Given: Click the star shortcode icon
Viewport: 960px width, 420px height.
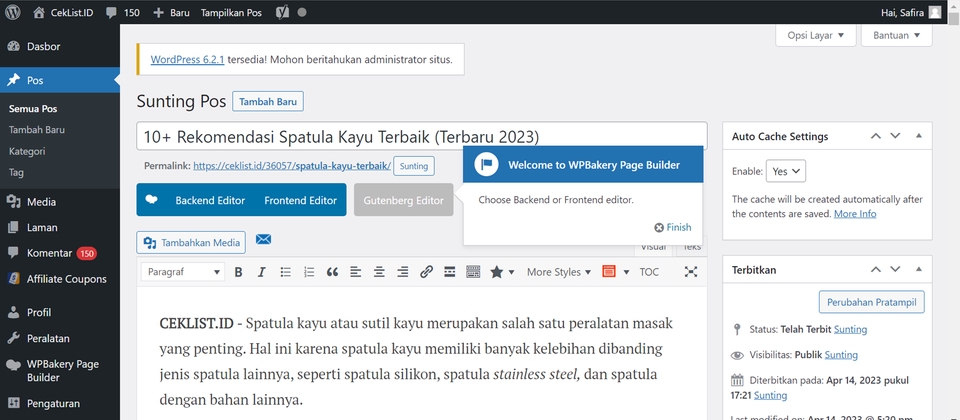Looking at the screenshot, I should click(497, 272).
